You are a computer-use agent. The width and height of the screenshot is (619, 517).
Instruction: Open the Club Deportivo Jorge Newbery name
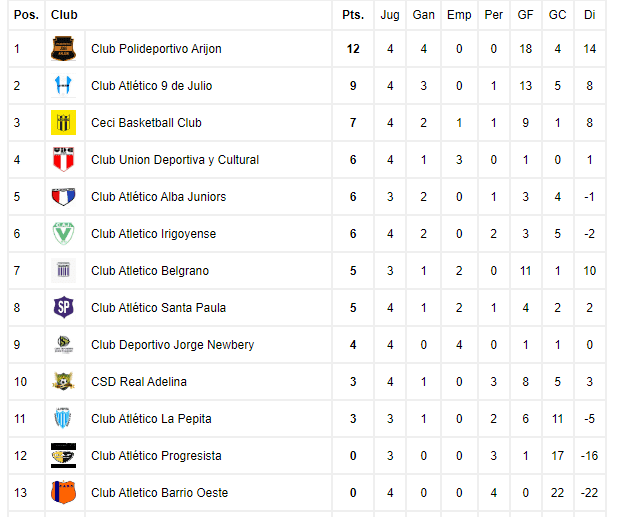[173, 345]
